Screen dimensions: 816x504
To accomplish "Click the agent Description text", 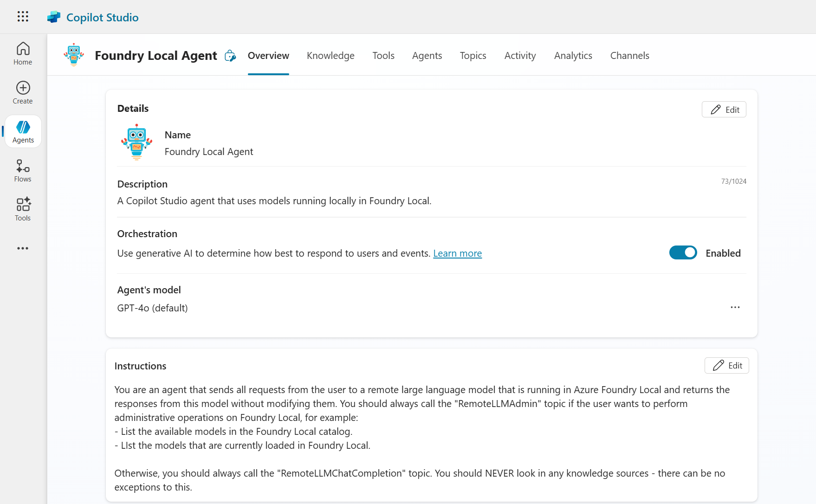I will tap(274, 201).
